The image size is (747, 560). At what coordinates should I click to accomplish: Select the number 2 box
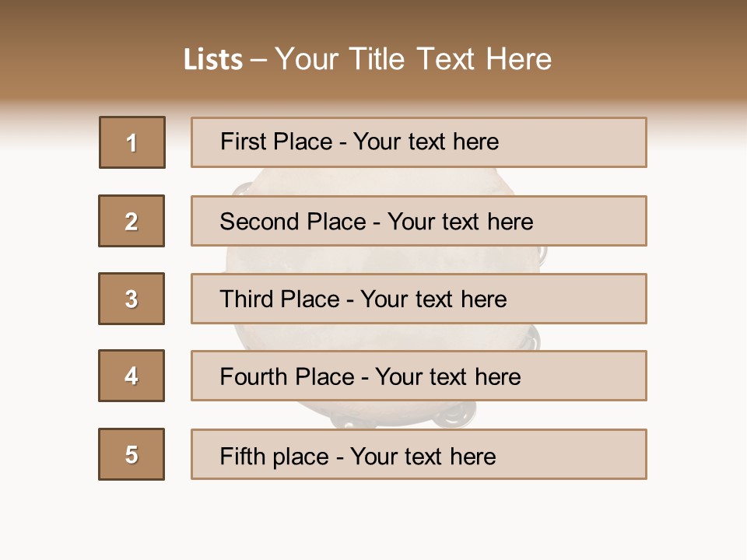(132, 221)
